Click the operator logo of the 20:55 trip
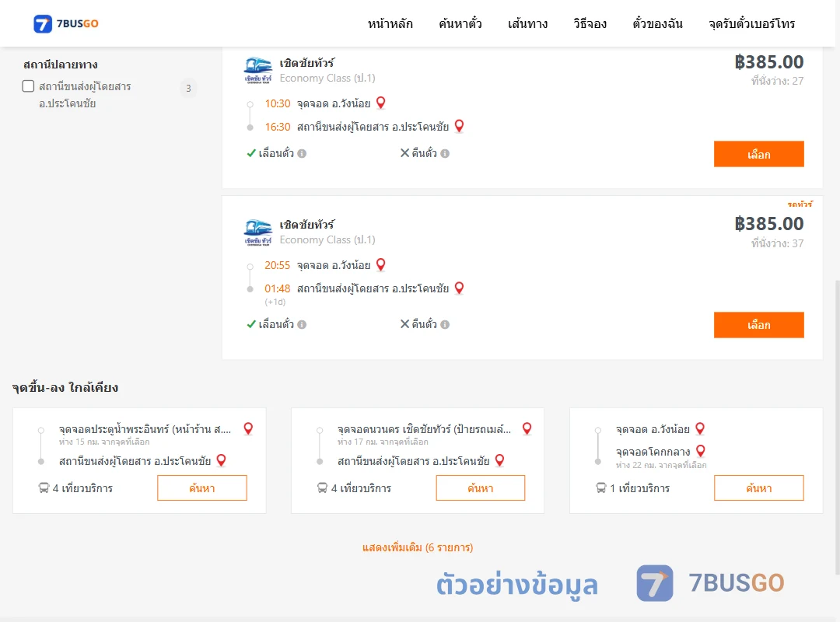840x622 pixels. [x=257, y=232]
